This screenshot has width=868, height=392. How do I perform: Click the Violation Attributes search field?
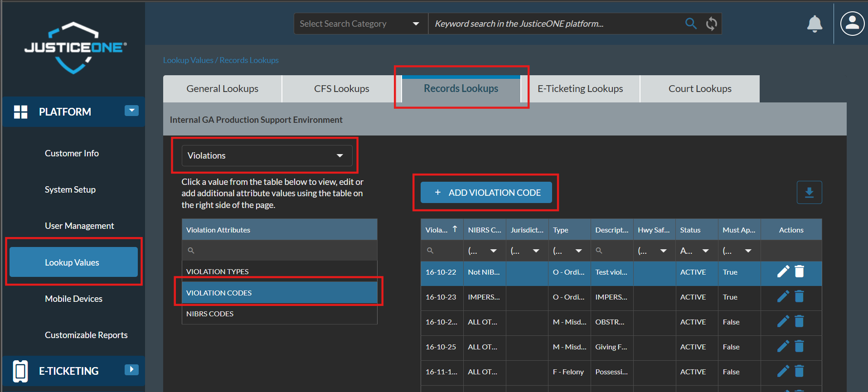point(280,250)
